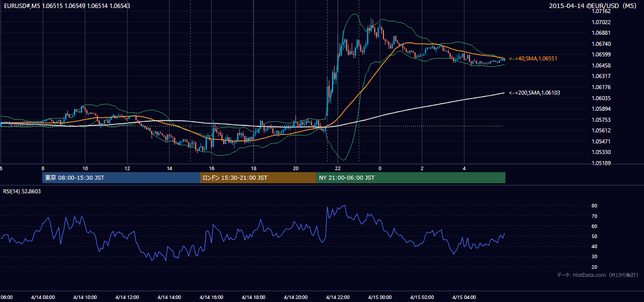Click price axis label 1.05330
The width and height of the screenshot is (644, 302).
pos(602,152)
